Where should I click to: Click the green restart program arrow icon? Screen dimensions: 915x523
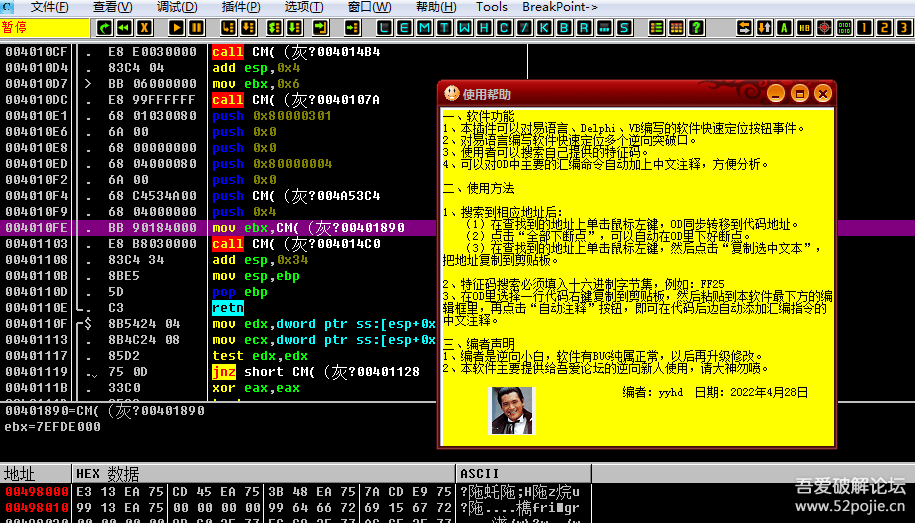(x=104, y=27)
